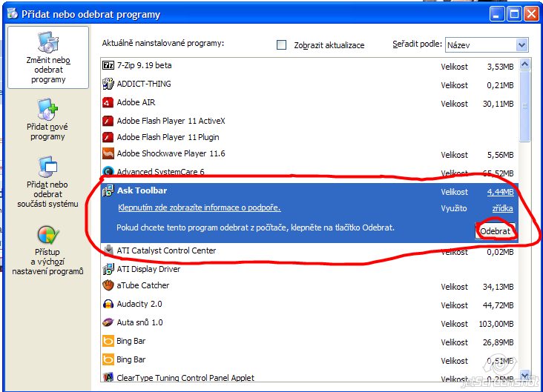Open the Klepnutím zde zobrazíte informace o podpoře link
543x392 pixels.
click(x=199, y=207)
